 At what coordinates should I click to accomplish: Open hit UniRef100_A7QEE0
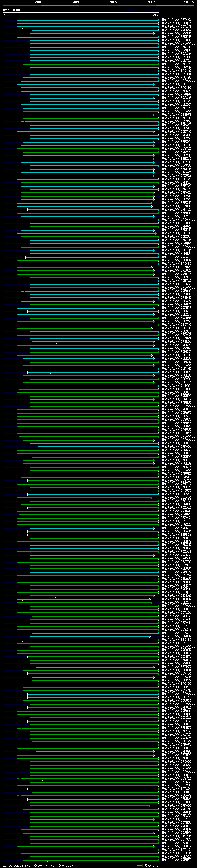pyautogui.click(x=177, y=460)
